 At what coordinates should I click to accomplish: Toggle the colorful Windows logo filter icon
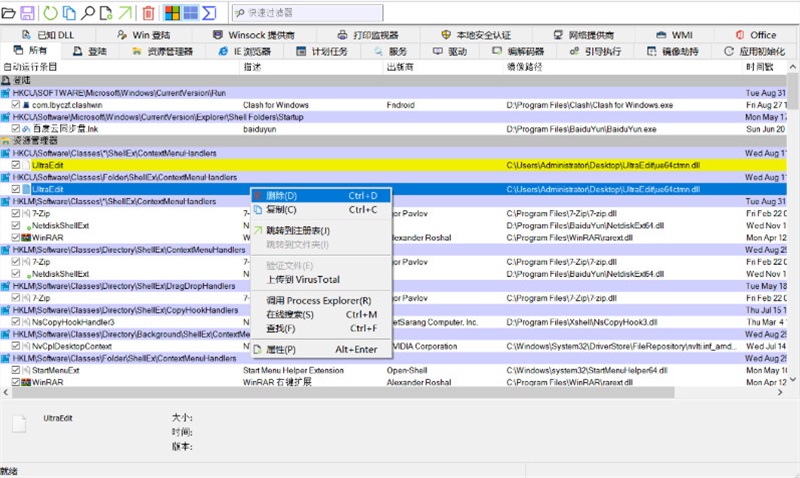(x=172, y=13)
